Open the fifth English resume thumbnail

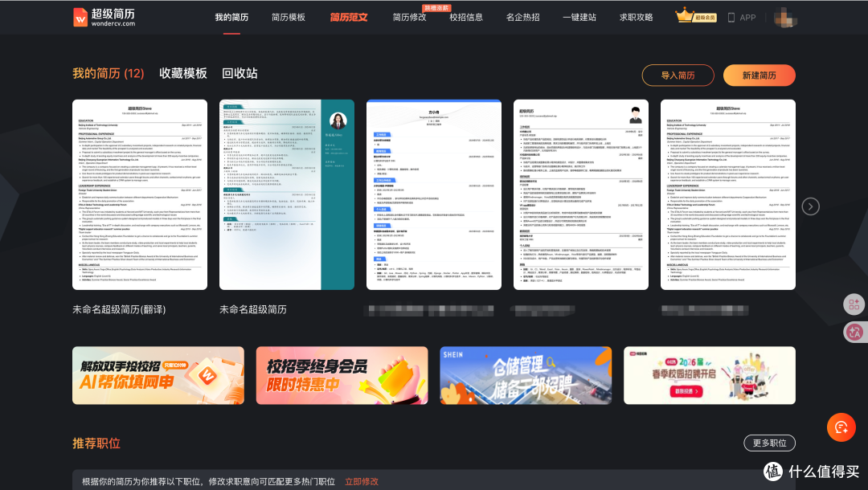(x=728, y=194)
